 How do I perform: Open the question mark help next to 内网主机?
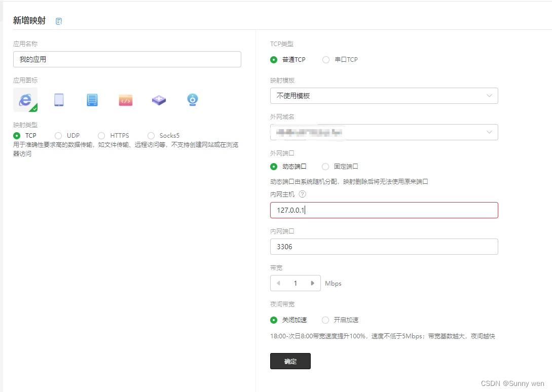pyautogui.click(x=303, y=194)
